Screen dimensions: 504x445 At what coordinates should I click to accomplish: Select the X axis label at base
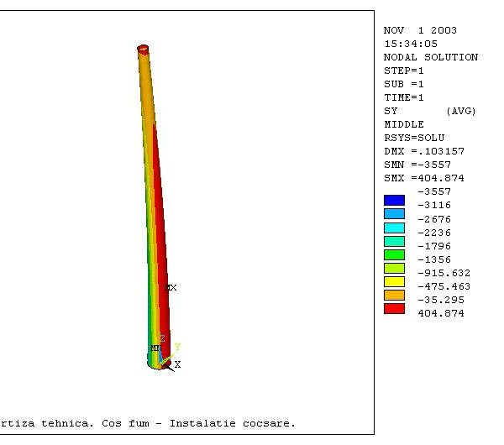pyautogui.click(x=177, y=364)
